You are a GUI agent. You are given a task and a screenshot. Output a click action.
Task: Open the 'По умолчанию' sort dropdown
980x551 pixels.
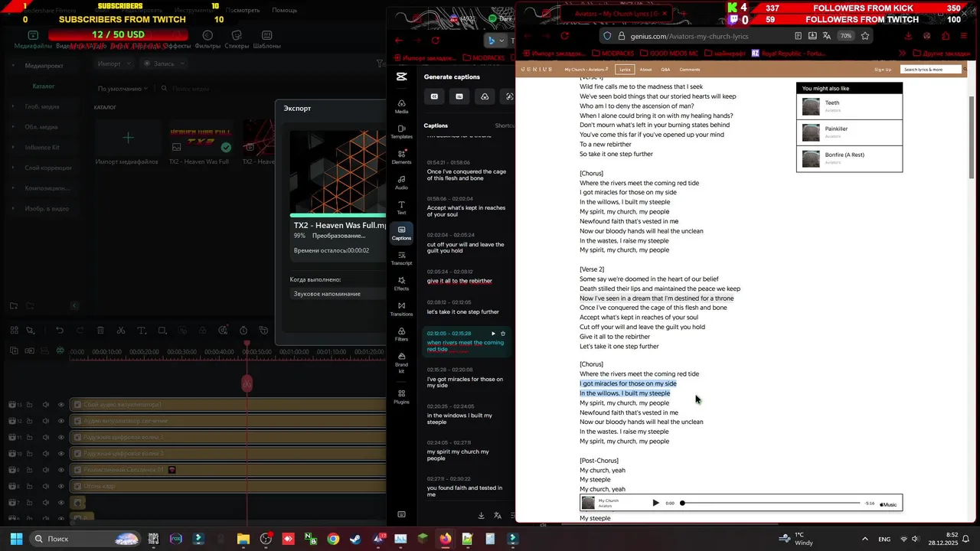121,89
